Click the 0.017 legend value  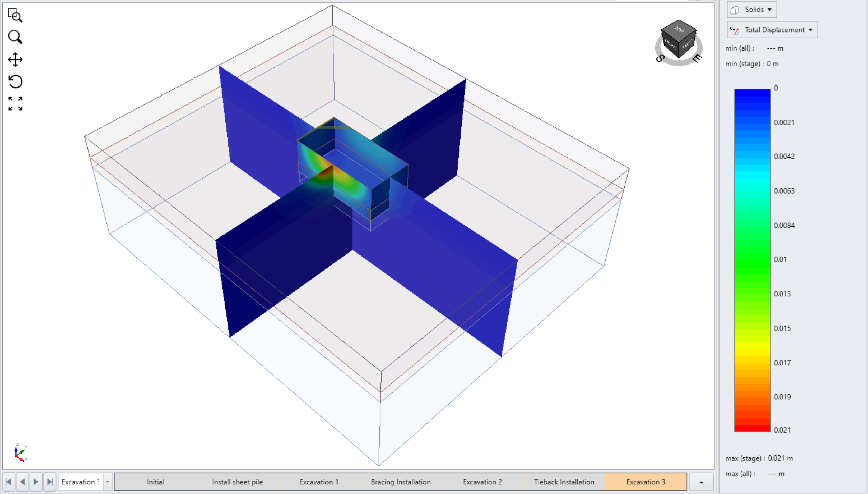click(x=782, y=363)
